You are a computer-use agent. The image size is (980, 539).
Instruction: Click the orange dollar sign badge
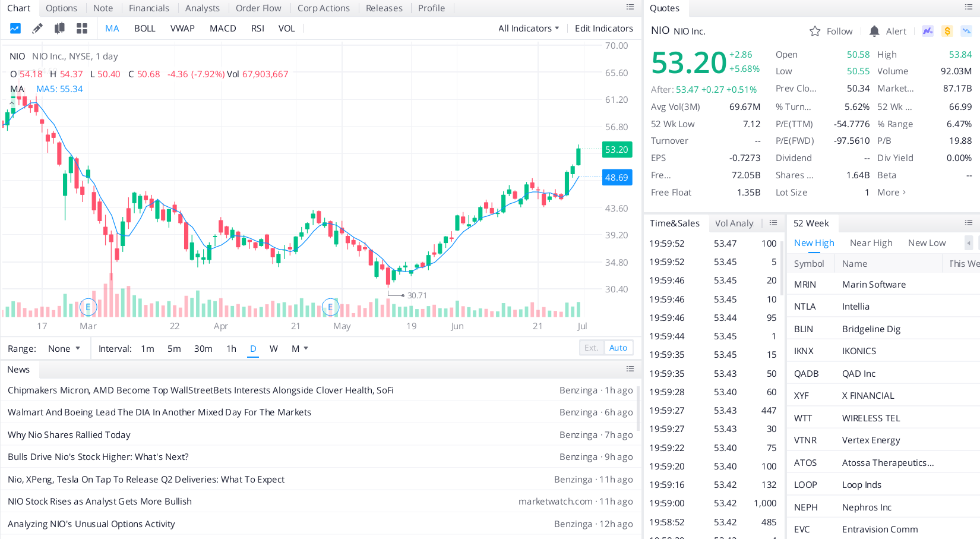tap(947, 31)
